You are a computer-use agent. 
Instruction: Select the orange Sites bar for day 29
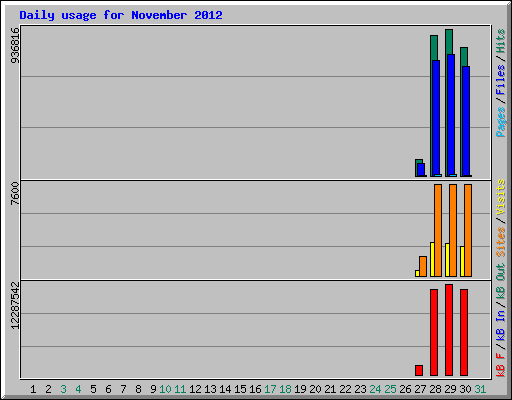point(453,230)
